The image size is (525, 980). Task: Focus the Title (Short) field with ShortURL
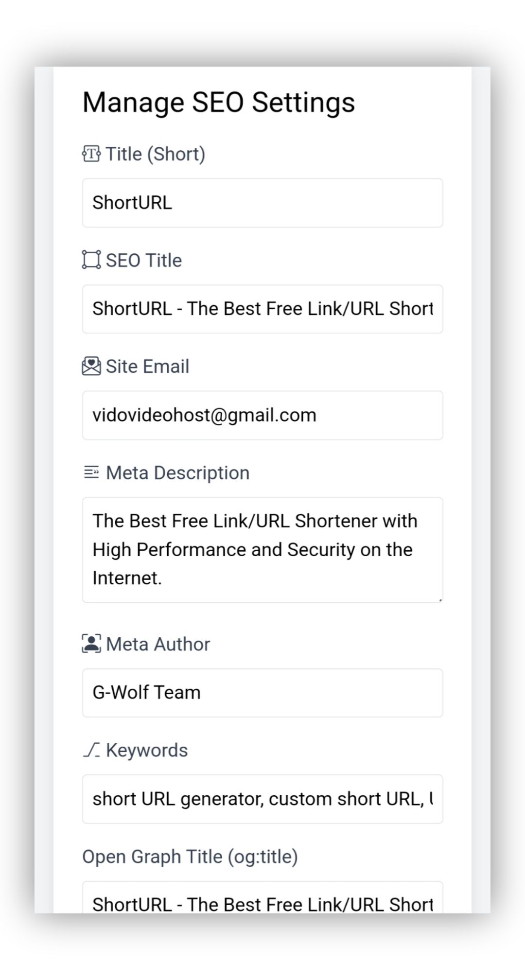point(262,203)
